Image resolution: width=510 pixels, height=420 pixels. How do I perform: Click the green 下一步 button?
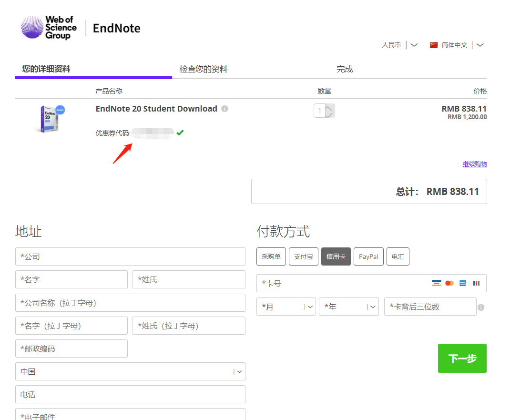pyautogui.click(x=462, y=358)
